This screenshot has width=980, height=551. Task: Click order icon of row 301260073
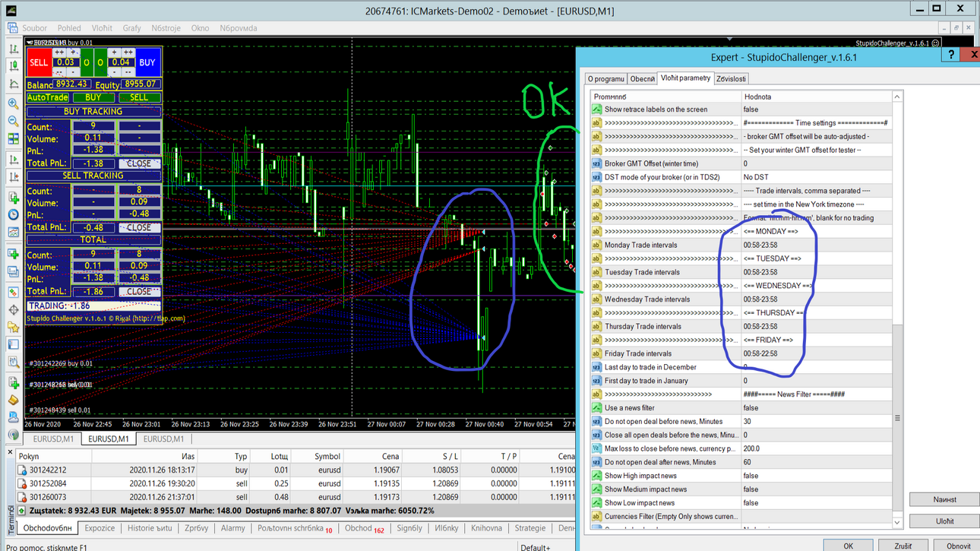click(22, 497)
